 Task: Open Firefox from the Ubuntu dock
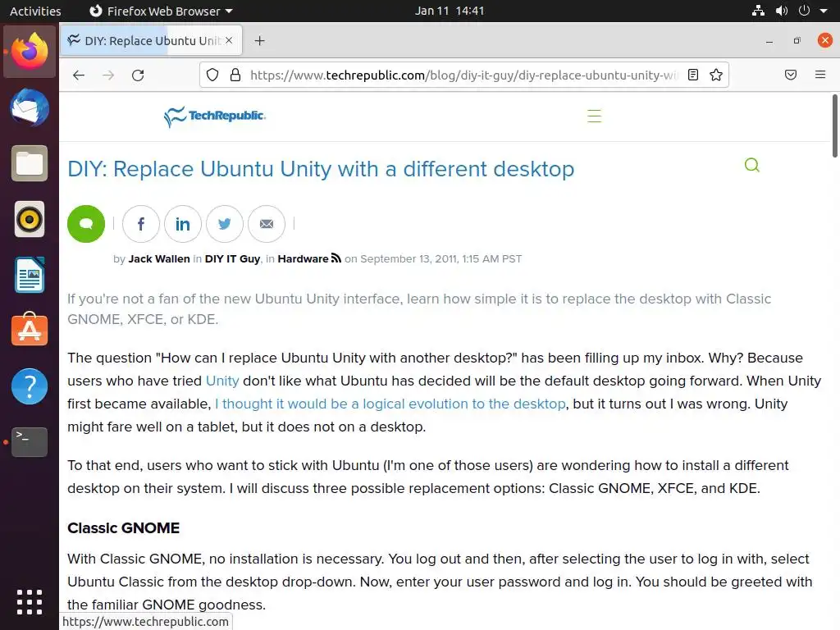(30, 52)
